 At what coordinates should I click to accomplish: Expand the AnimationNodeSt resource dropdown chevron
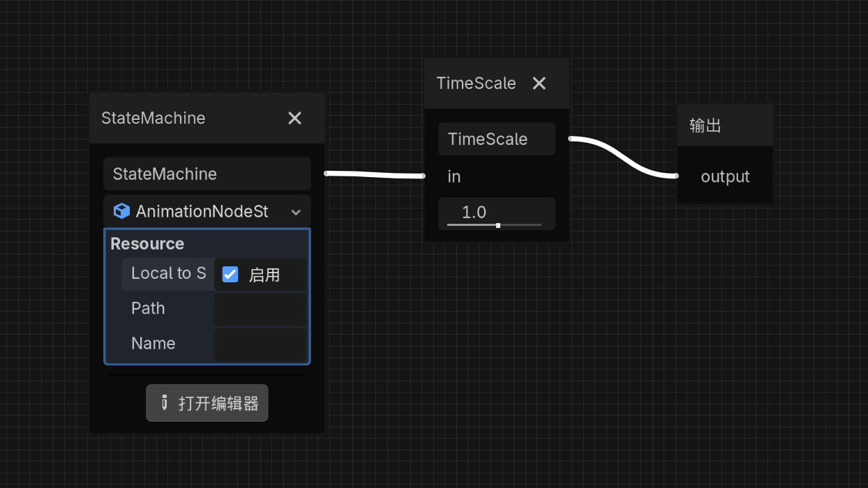[x=296, y=212]
